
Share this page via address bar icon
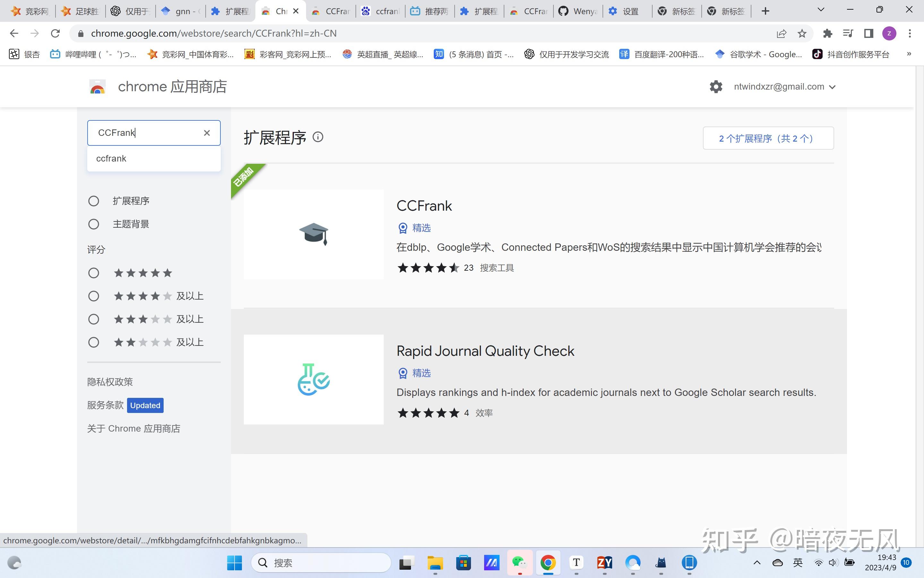pyautogui.click(x=782, y=34)
